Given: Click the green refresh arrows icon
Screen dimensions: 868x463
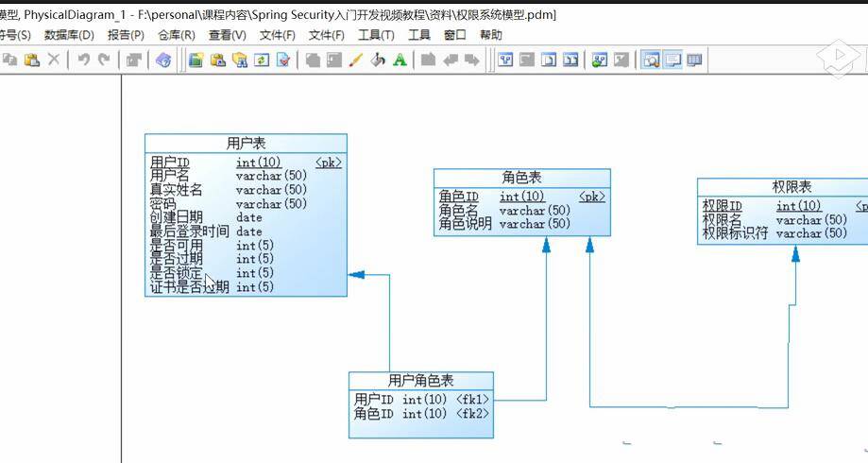Looking at the screenshot, I should pyautogui.click(x=262, y=60).
